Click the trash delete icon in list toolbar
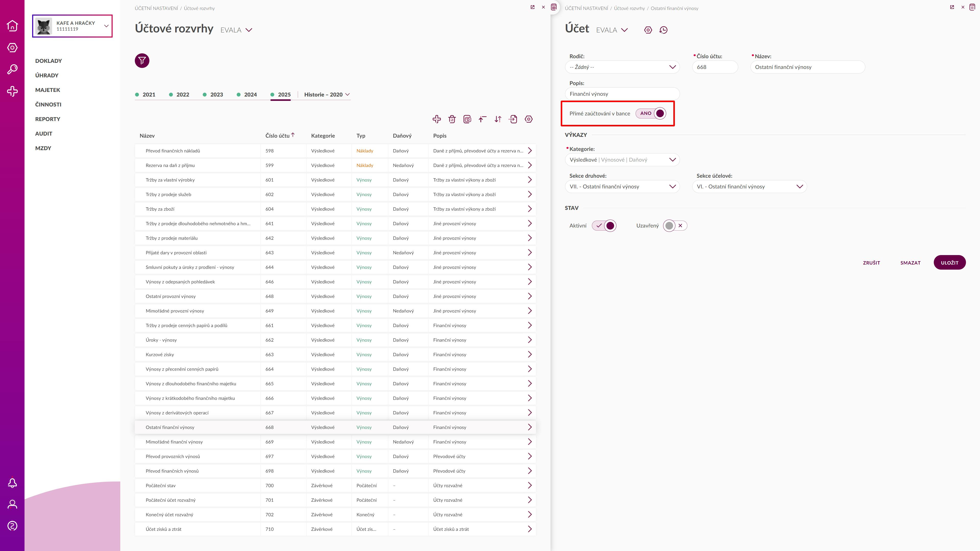The height and width of the screenshot is (551, 980). 452,119
